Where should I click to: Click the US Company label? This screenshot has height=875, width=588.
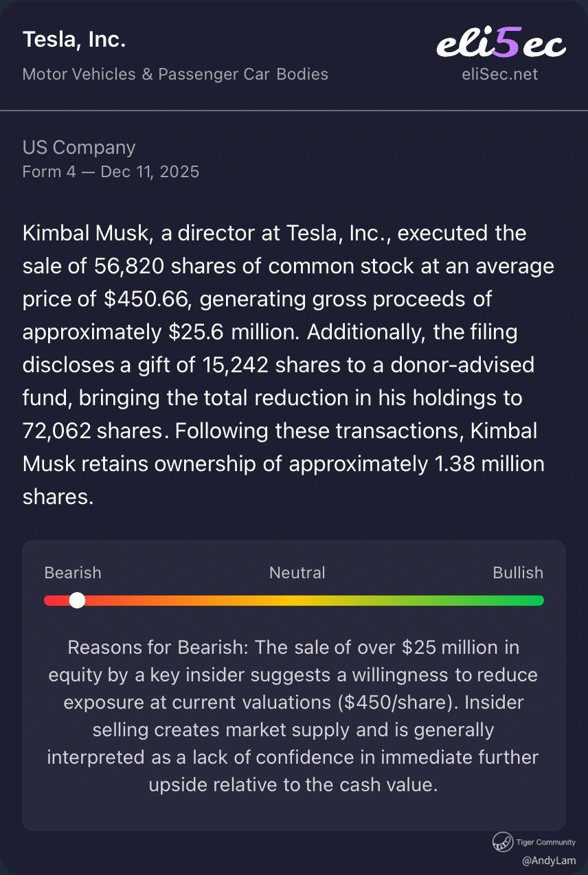tap(79, 148)
